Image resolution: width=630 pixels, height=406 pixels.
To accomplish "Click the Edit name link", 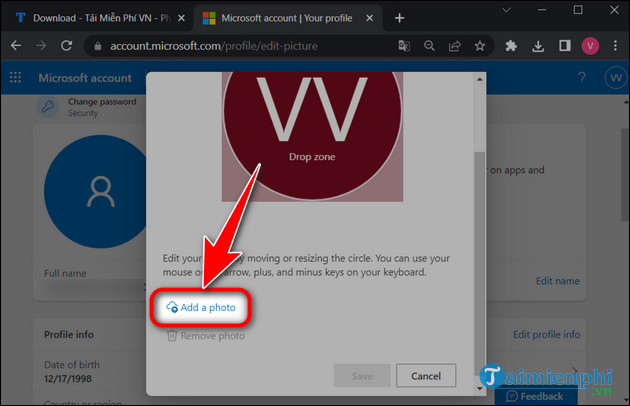I will coord(558,281).
